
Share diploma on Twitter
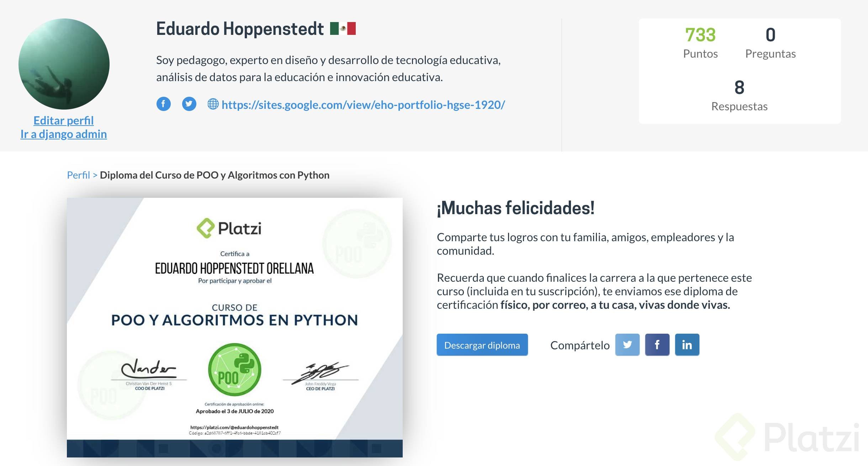(x=628, y=345)
